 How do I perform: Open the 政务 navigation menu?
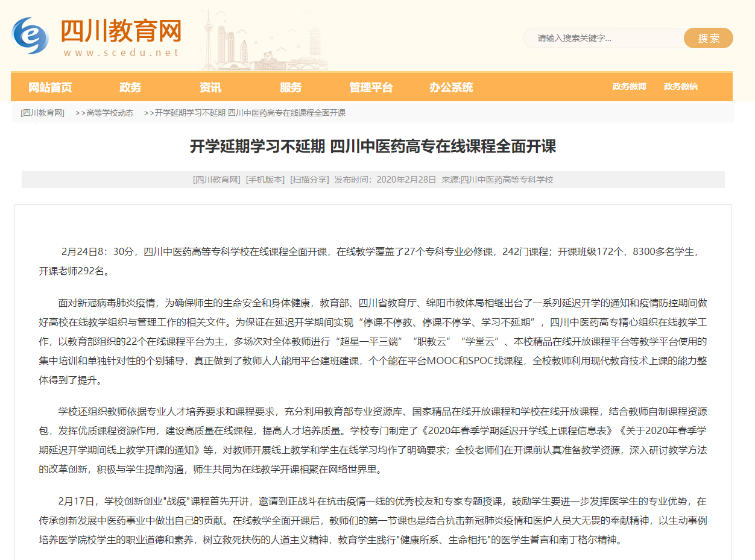pos(130,87)
